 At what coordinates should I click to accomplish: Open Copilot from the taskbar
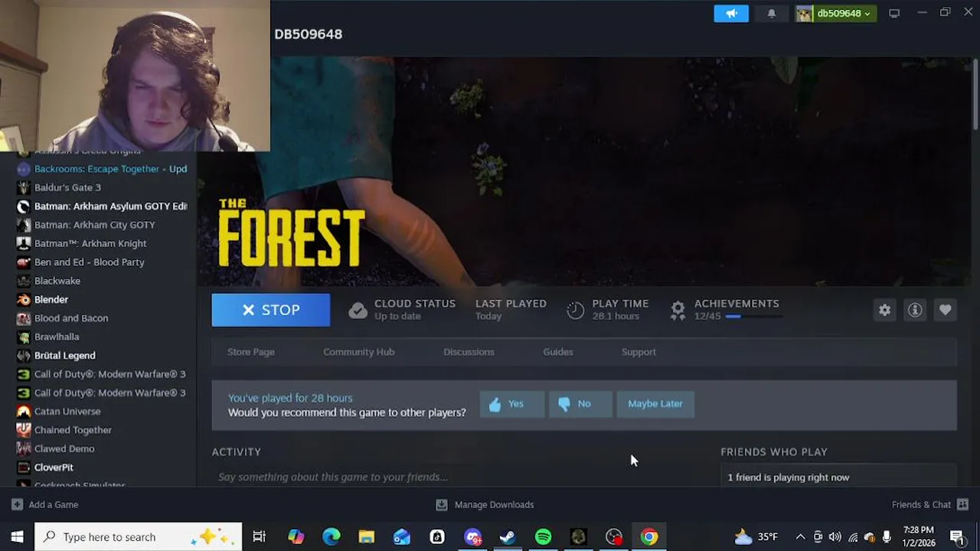296,536
